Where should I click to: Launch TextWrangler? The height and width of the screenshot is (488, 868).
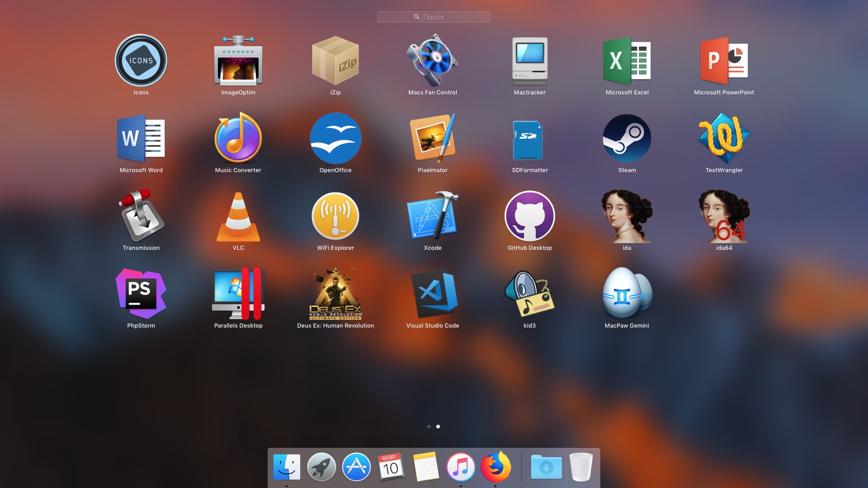coord(724,138)
